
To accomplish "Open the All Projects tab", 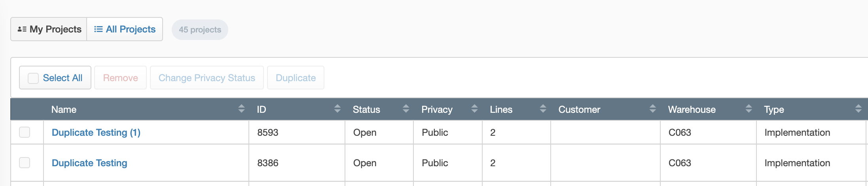I will (125, 29).
